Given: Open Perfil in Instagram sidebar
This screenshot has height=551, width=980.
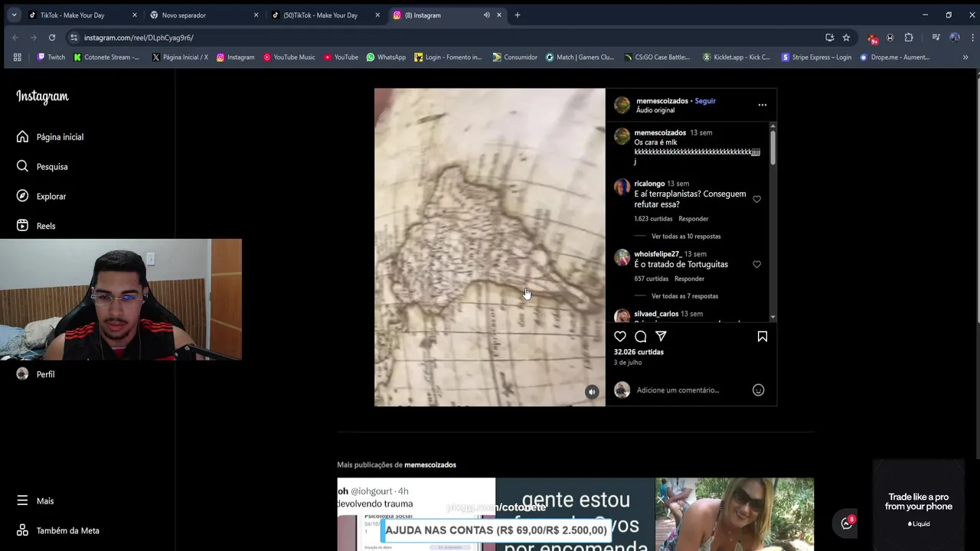Looking at the screenshot, I should point(36,374).
